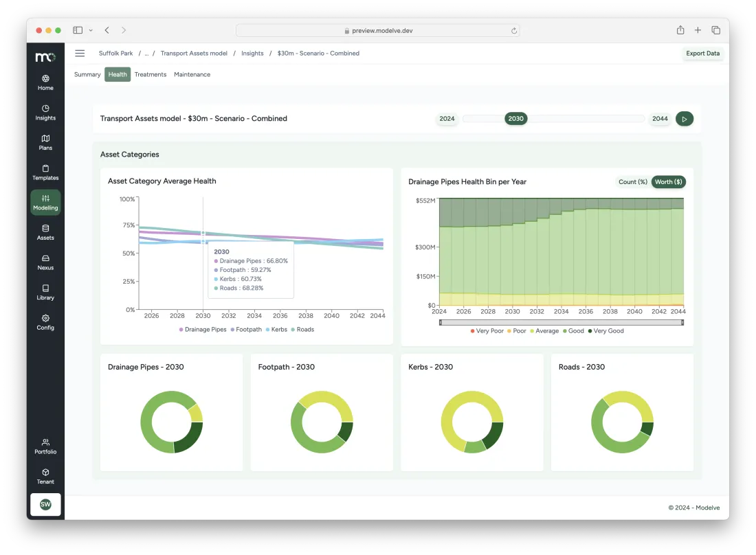The image size is (756, 555).
Task: Click the Asset Categories heading
Action: (130, 155)
